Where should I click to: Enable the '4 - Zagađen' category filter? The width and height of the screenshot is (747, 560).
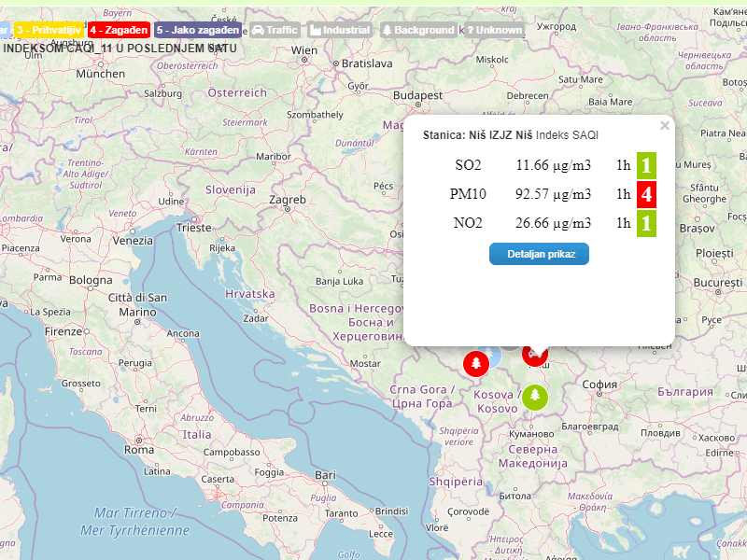(x=118, y=29)
